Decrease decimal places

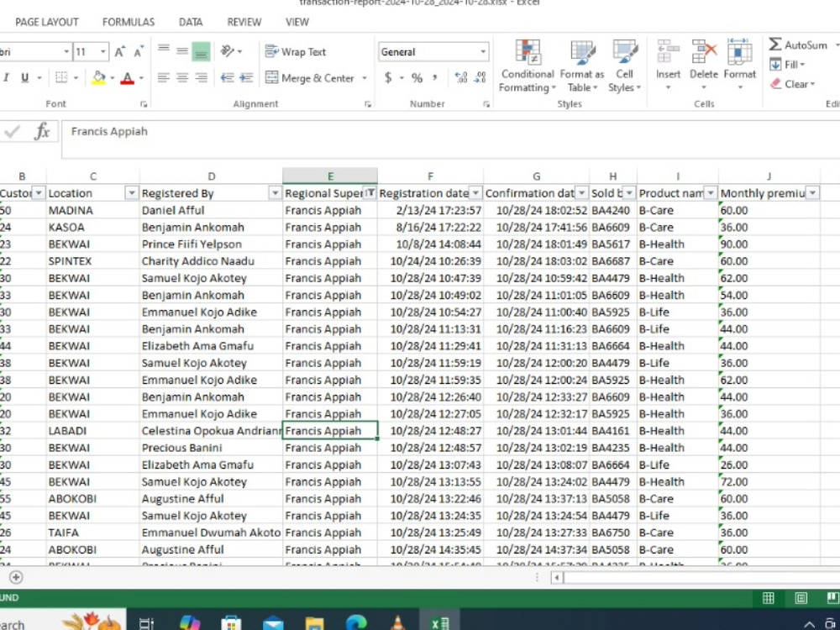click(x=480, y=77)
